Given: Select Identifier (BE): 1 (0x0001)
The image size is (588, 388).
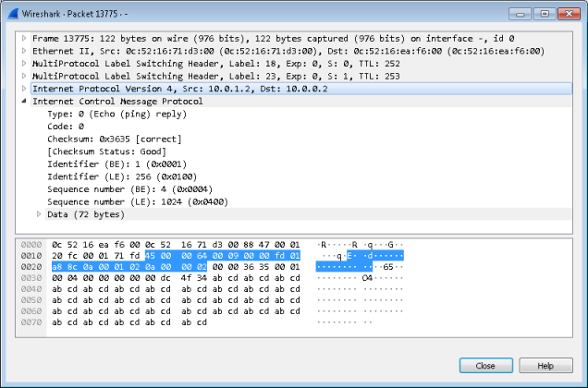Looking at the screenshot, I should click(116, 164).
